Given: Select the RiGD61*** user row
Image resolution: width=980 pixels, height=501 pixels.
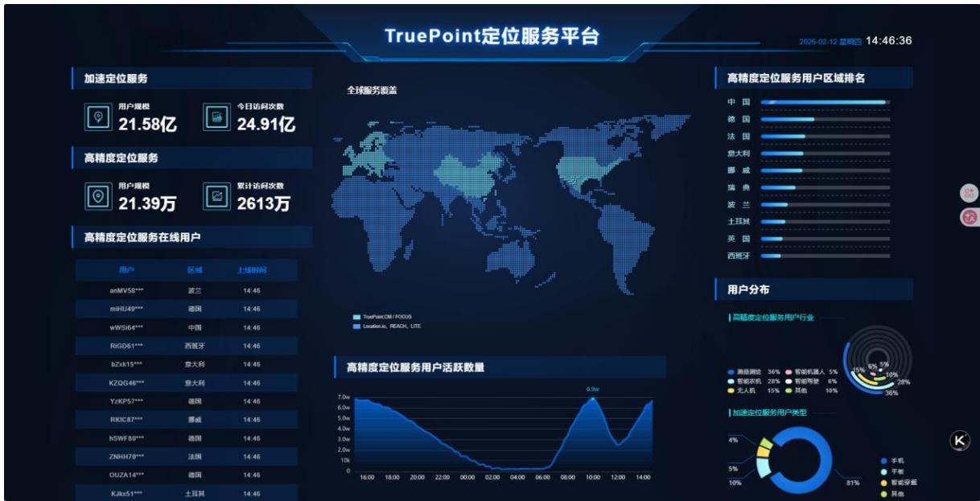Looking at the screenshot, I should [x=187, y=346].
